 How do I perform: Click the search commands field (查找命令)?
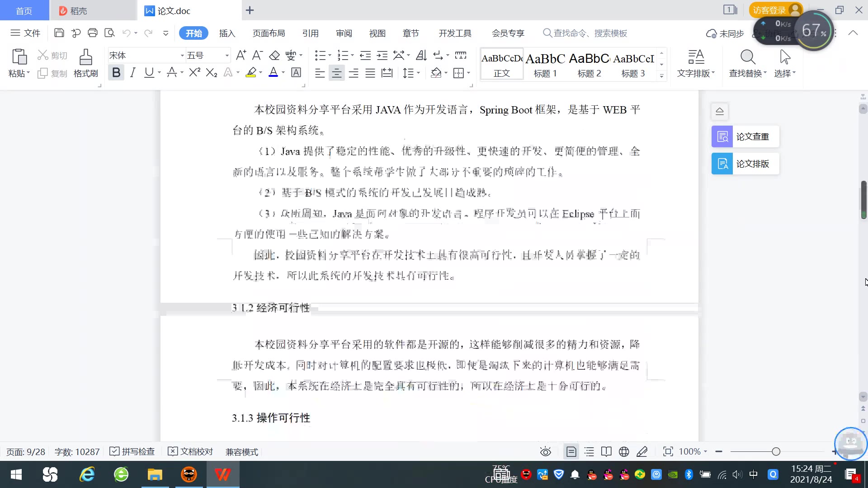click(585, 33)
